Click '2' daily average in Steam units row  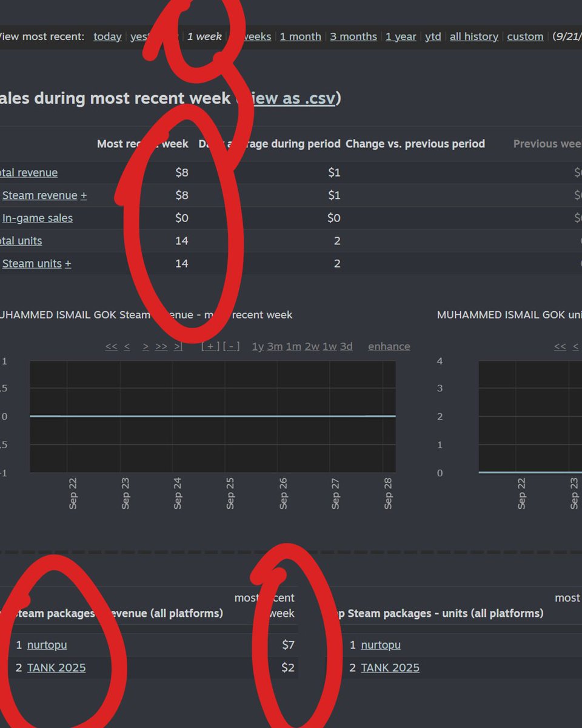coord(337,263)
